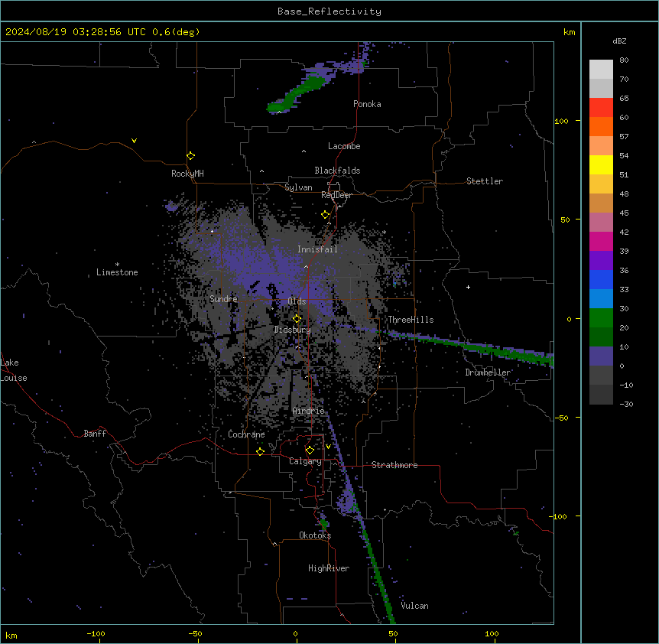Image resolution: width=659 pixels, height=644 pixels.
Task: Click the ThreeHills label
Action: pos(411,320)
